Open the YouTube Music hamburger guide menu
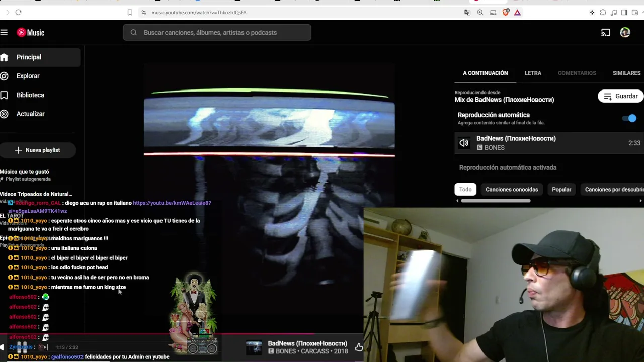This screenshot has width=644, height=362. (4, 33)
